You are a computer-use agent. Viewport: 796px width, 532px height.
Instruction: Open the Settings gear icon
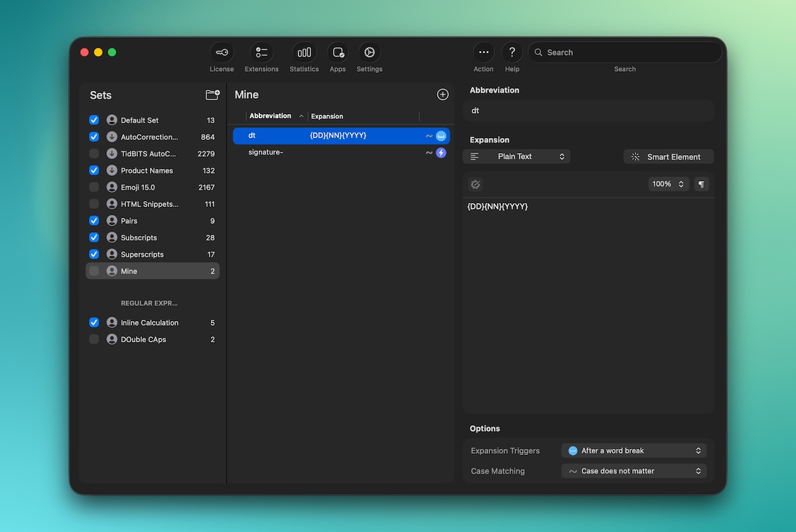point(369,53)
